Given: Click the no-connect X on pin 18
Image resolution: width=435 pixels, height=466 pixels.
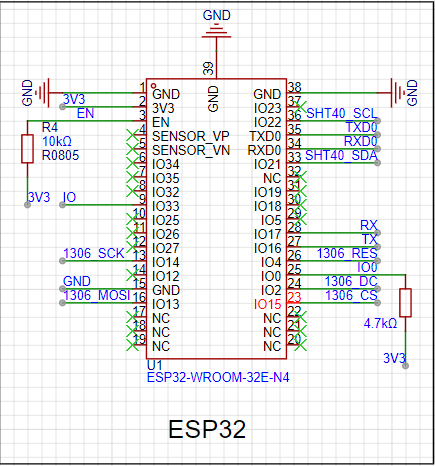Looking at the screenshot, I should 132,331.
